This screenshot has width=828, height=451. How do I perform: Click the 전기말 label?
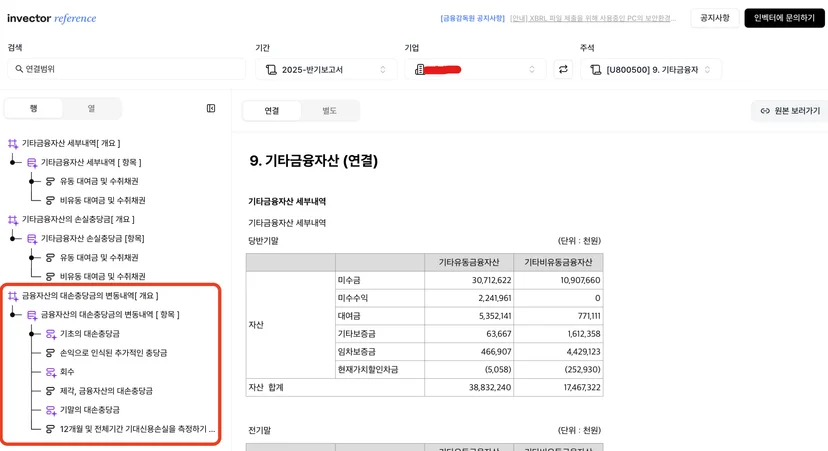(x=259, y=430)
